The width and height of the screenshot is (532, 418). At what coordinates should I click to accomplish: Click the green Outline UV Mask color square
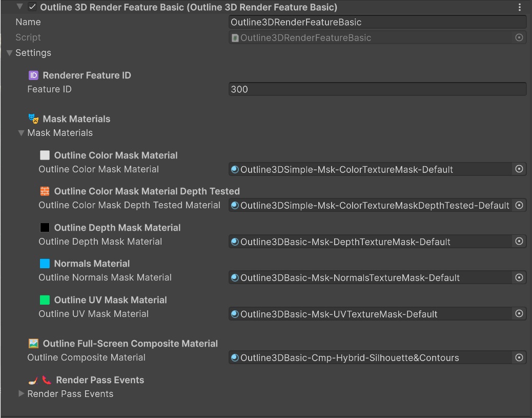(45, 300)
